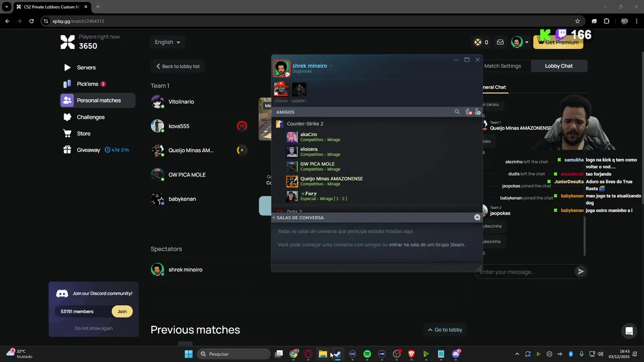
Task: Click kova555's red level 10 badge
Action: click(x=242, y=126)
